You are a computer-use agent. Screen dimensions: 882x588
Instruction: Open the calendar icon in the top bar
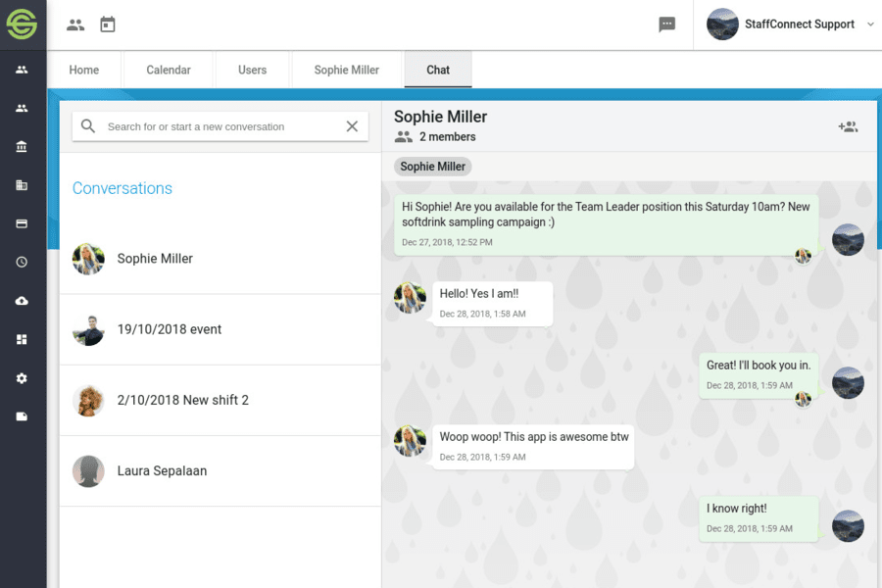108,24
